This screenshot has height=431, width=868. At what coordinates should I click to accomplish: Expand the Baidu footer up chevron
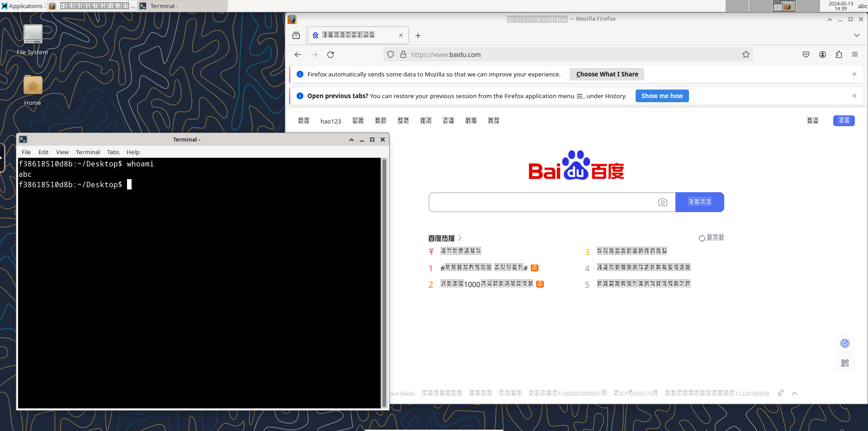[x=795, y=393]
